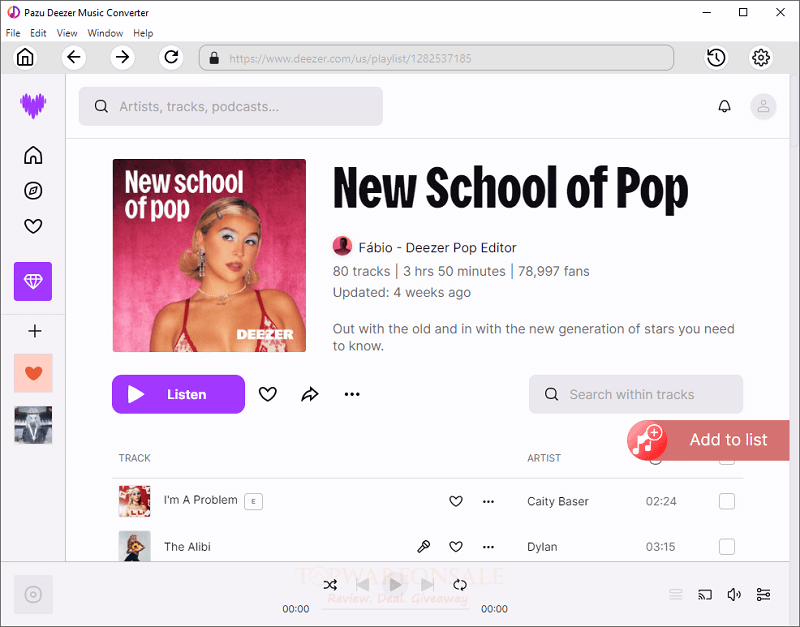The height and width of the screenshot is (627, 800).
Task: Click The Alibi track title
Action: (x=187, y=547)
